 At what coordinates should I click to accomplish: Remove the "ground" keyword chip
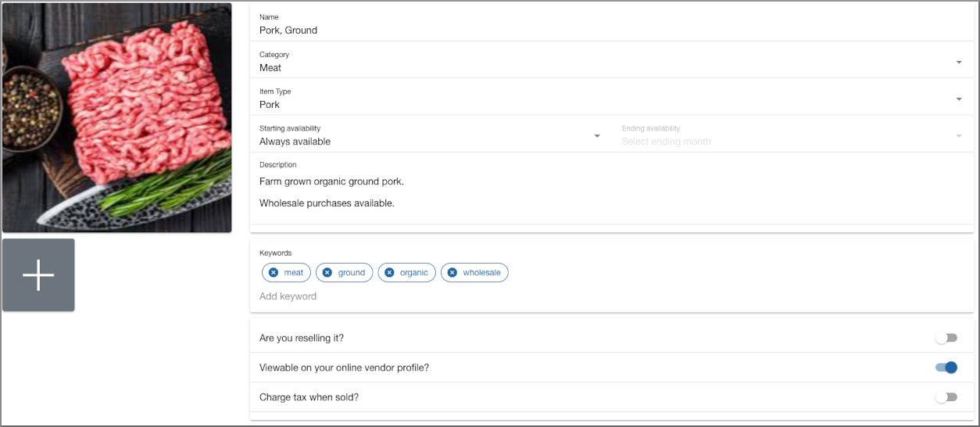(x=327, y=272)
